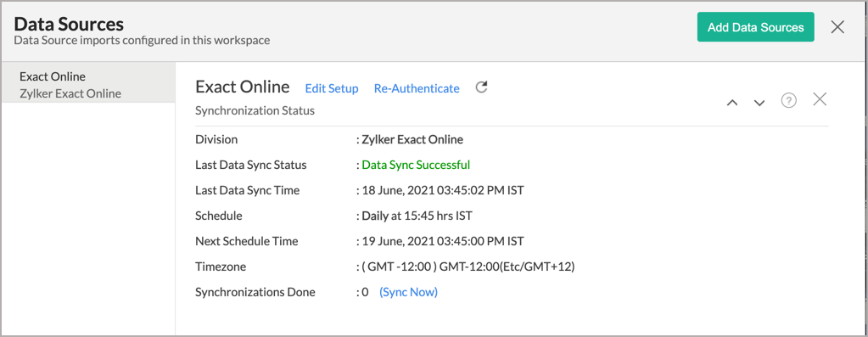Click the Daily at 15:45 hrs schedule value
Viewport: 868px width, 337px height.
(x=417, y=216)
